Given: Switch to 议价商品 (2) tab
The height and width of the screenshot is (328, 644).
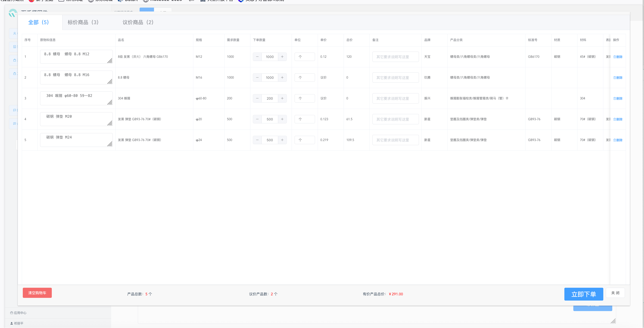Looking at the screenshot, I should pyautogui.click(x=138, y=23).
